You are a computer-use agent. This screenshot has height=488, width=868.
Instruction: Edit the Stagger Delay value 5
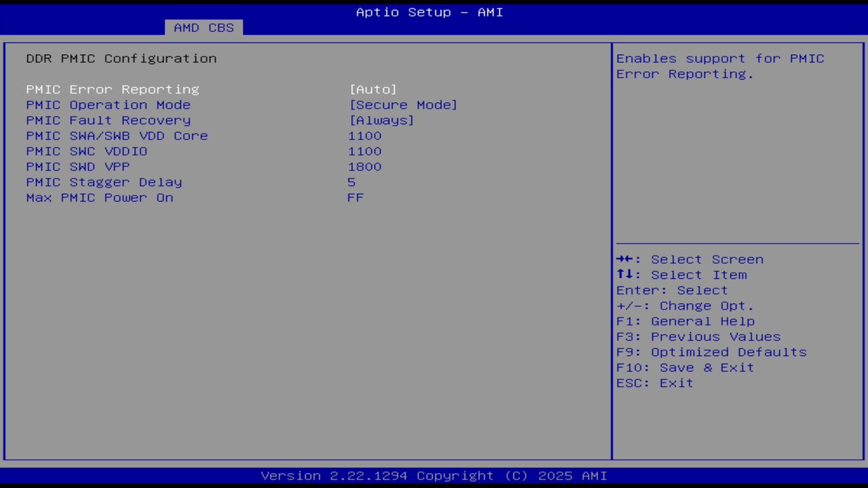[x=351, y=182]
